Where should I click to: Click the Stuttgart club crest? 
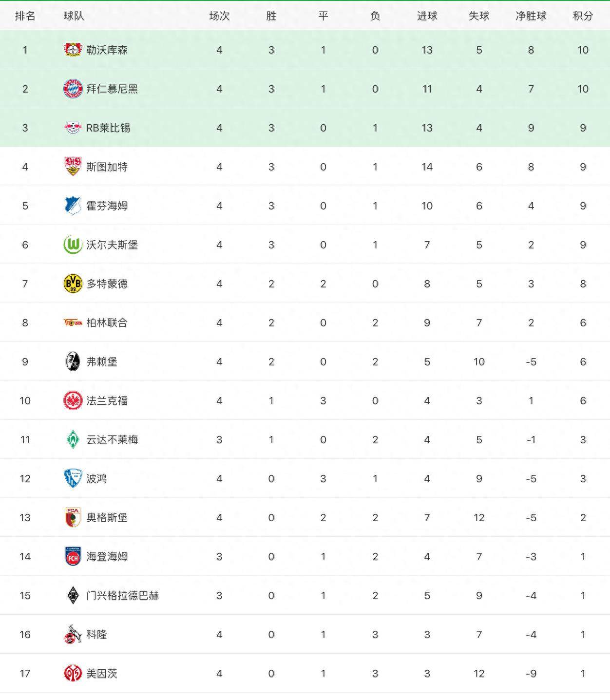(73, 167)
